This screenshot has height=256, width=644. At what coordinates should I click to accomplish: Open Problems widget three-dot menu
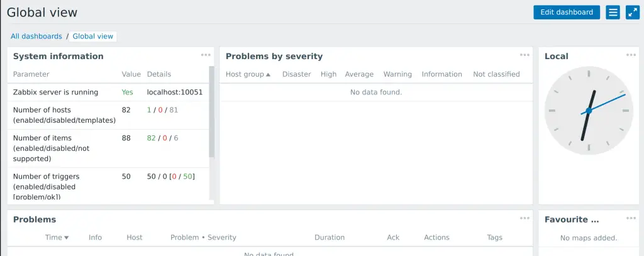pyautogui.click(x=525, y=218)
